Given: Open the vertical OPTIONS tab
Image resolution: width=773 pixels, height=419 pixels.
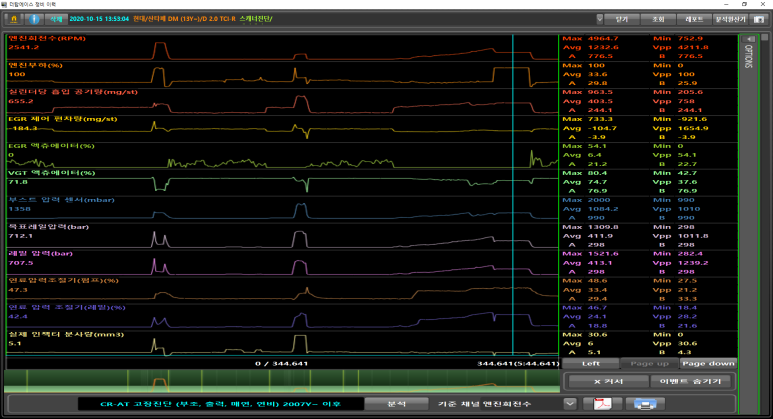Looking at the screenshot, I should pyautogui.click(x=749, y=57).
